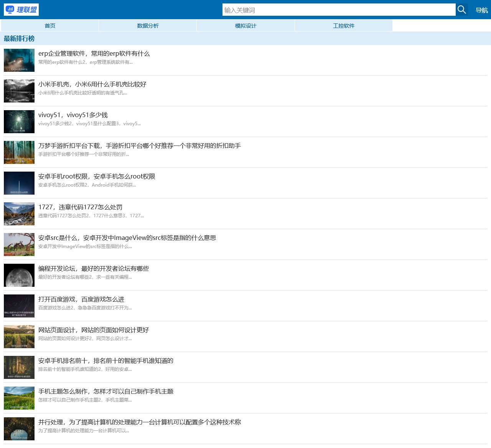Click summary text 网站的页面如何设计更好2，网页怎么设计才...

(85, 339)
